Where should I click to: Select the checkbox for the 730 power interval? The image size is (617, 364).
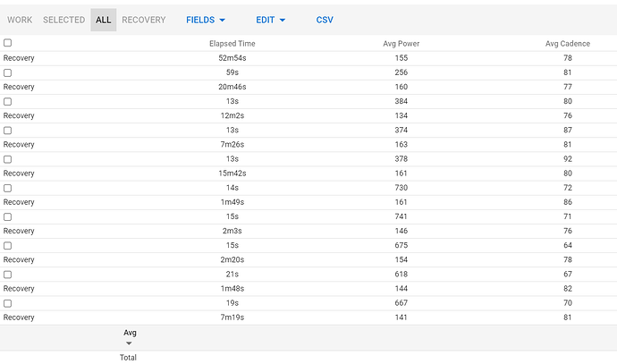[x=8, y=188]
